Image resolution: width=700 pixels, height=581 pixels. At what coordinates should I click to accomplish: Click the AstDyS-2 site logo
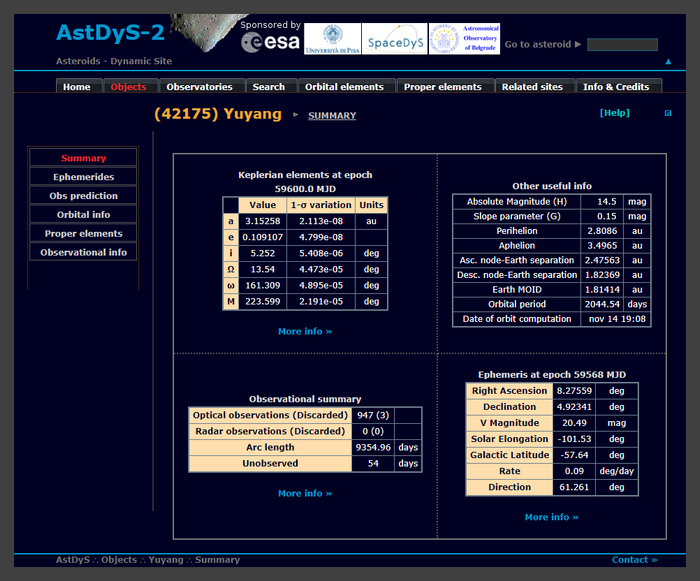click(110, 33)
